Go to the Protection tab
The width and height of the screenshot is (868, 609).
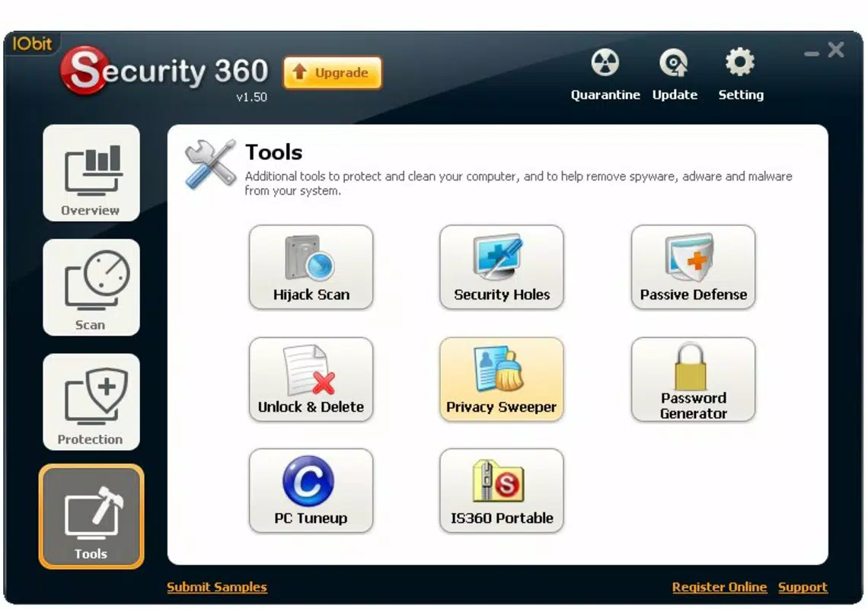(x=91, y=402)
